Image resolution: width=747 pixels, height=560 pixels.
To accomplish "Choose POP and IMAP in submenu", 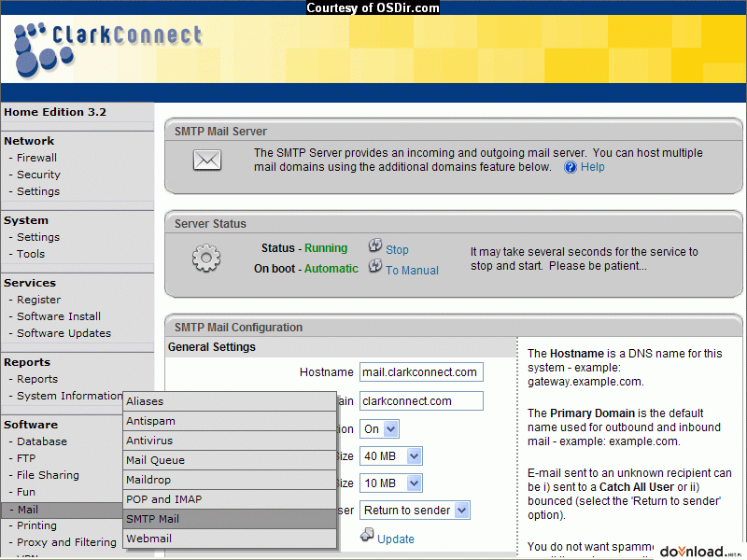I will pos(230,499).
